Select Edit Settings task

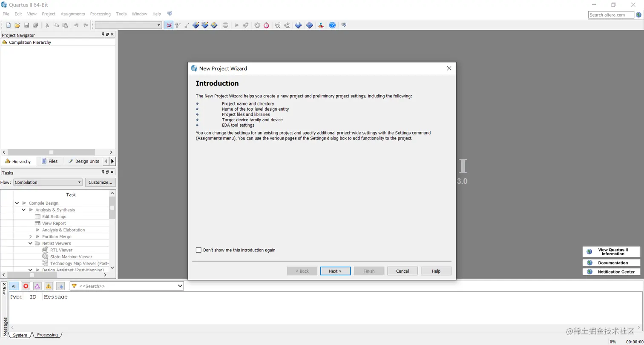[54, 217]
